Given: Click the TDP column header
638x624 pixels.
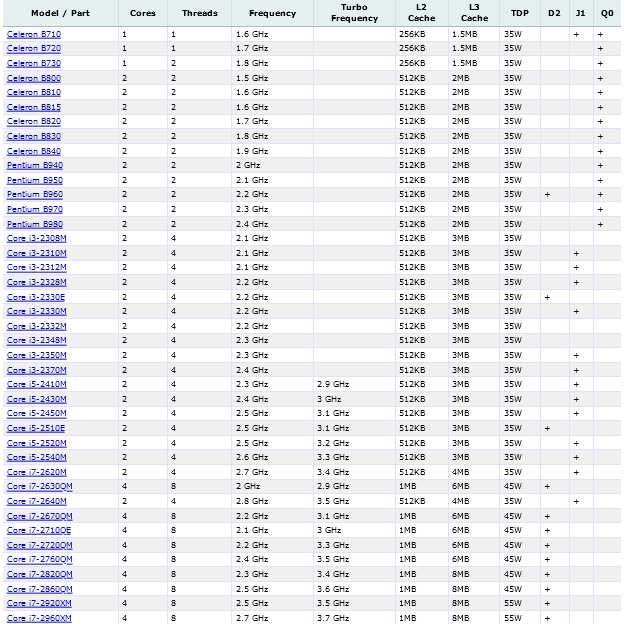Looking at the screenshot, I should 520,13.
